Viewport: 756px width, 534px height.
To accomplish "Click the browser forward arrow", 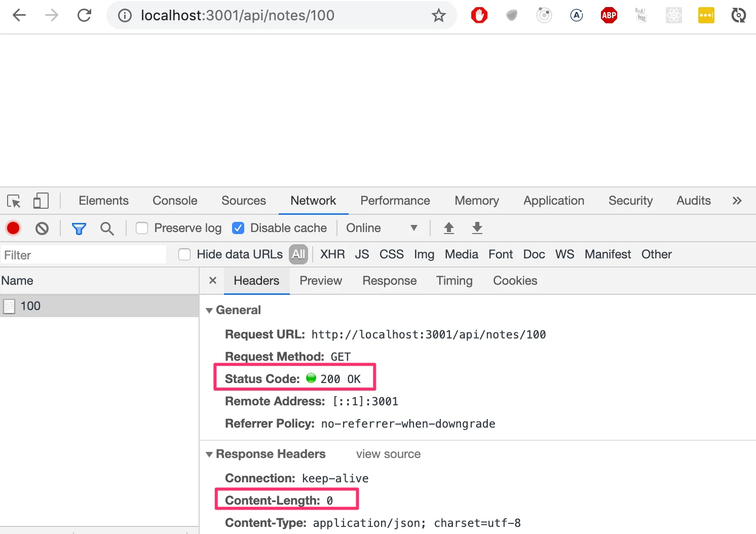I will [52, 15].
